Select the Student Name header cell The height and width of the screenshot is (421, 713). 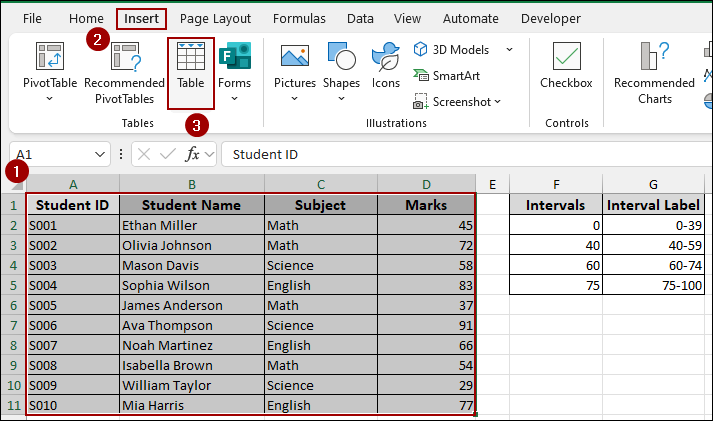point(191,205)
